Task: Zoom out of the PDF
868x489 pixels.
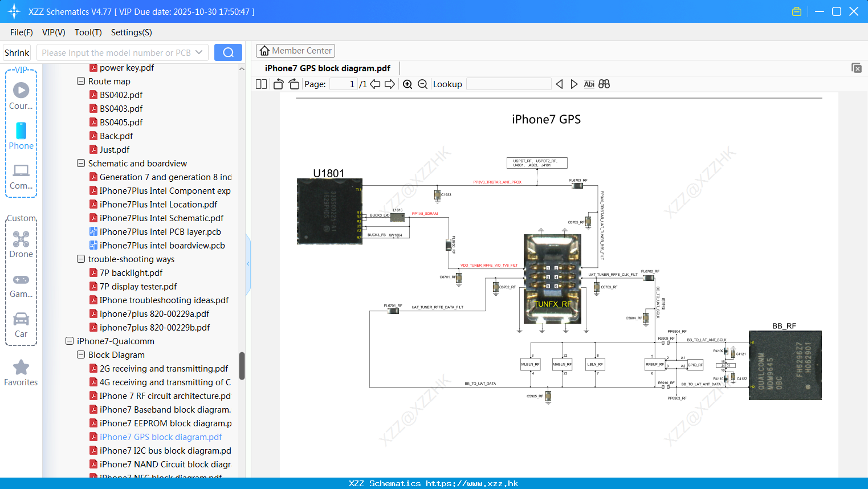Action: (422, 84)
